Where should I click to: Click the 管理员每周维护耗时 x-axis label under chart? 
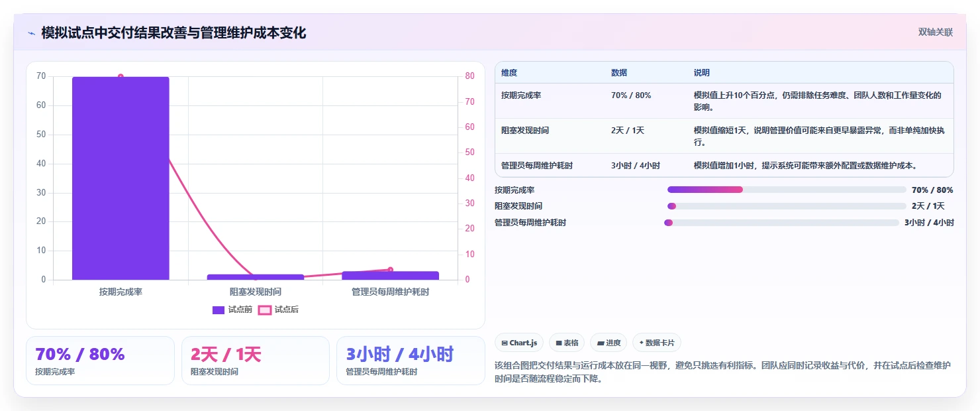point(390,292)
